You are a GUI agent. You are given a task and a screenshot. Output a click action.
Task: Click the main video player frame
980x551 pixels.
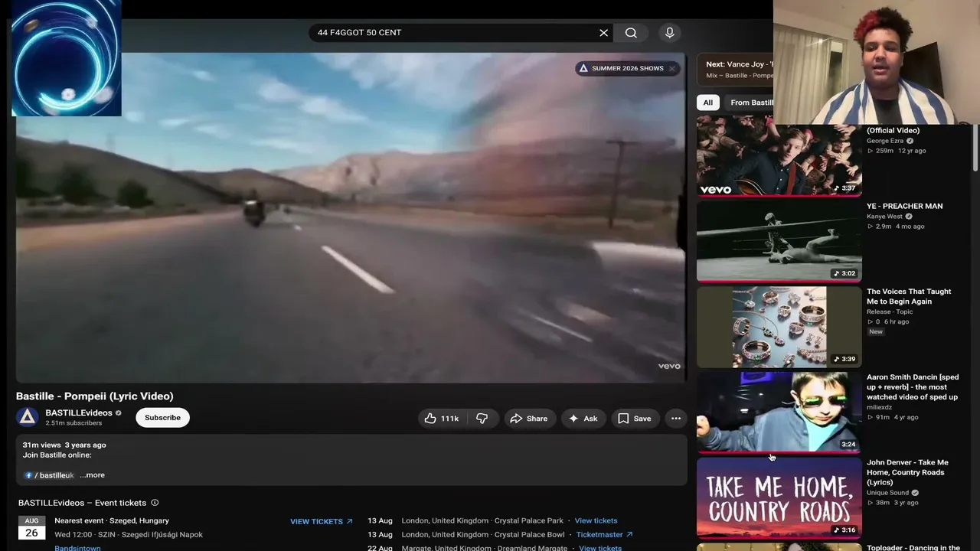[x=351, y=217]
